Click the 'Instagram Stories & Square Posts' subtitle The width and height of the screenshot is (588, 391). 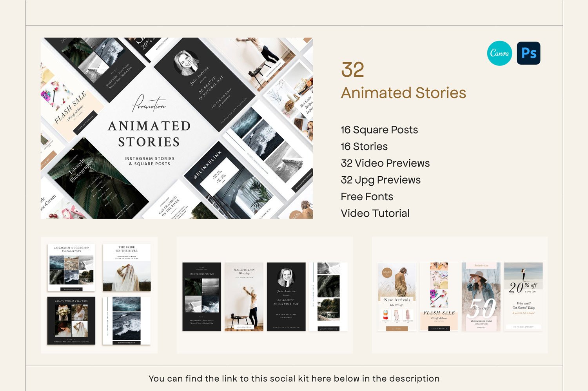pyautogui.click(x=150, y=161)
